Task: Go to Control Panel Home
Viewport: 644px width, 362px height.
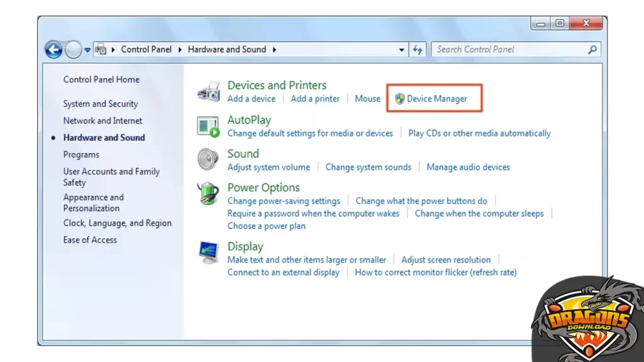Action: click(x=101, y=80)
